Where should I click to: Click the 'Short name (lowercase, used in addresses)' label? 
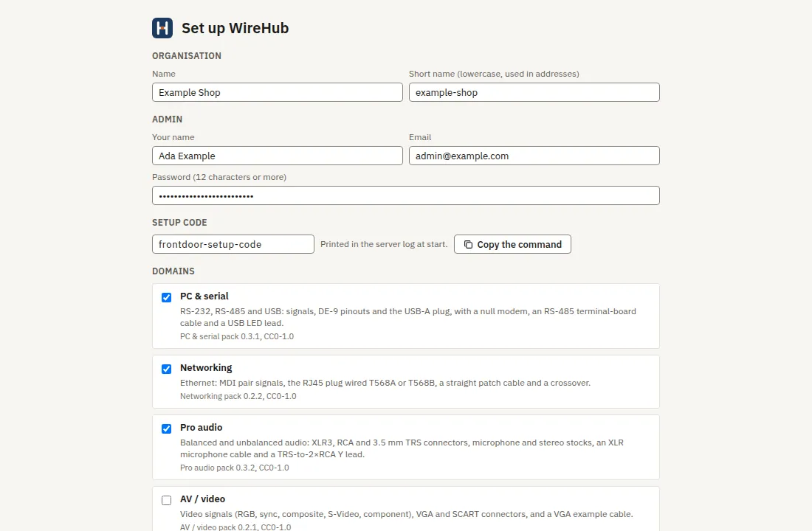point(494,74)
